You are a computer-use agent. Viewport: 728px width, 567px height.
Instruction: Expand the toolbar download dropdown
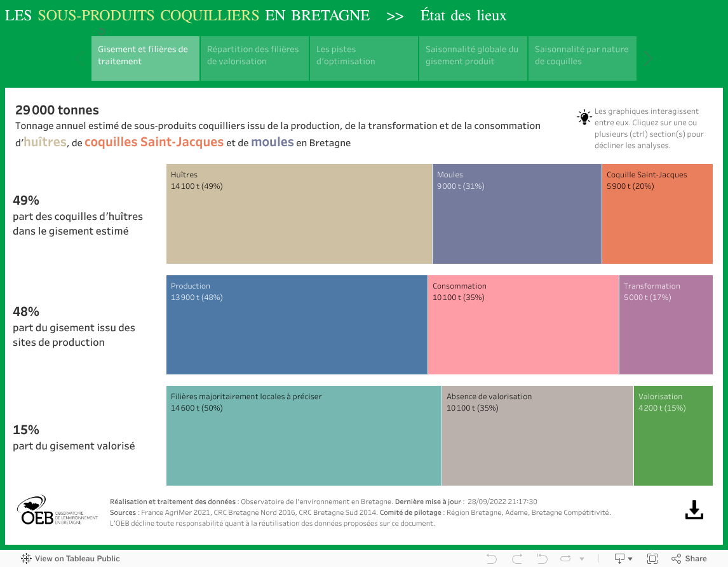(x=623, y=559)
